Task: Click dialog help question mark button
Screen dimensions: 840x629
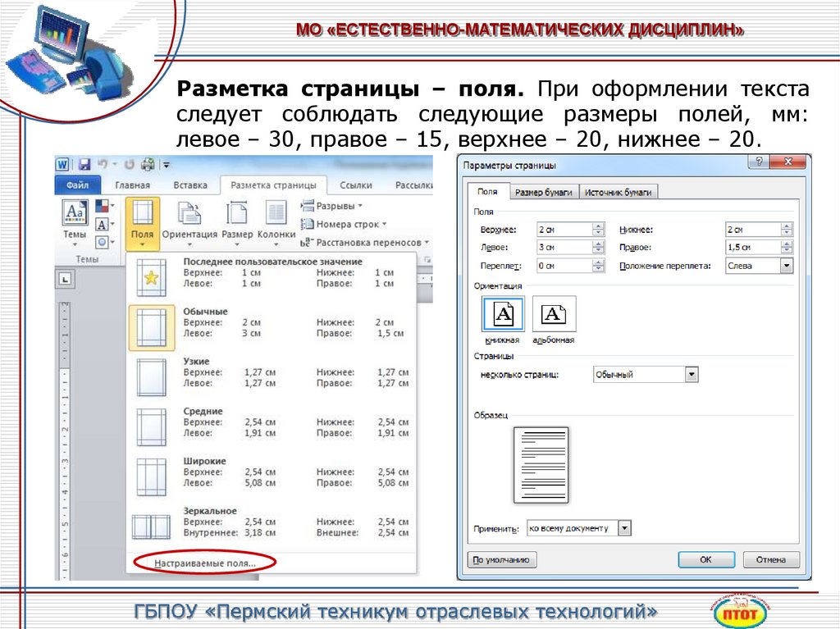Action: point(759,162)
